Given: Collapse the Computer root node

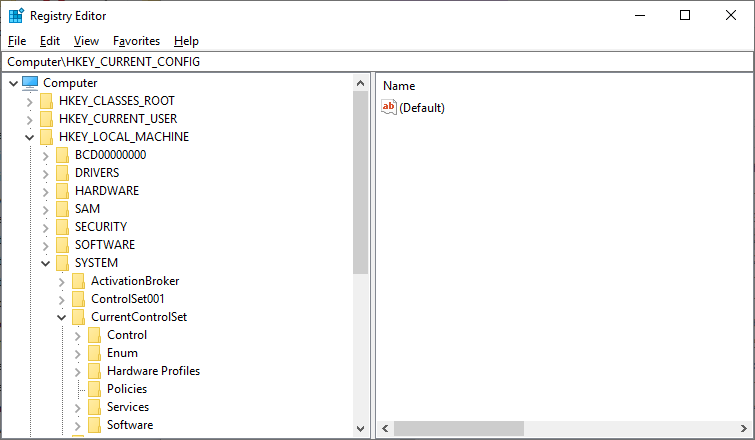Looking at the screenshot, I should [x=13, y=83].
